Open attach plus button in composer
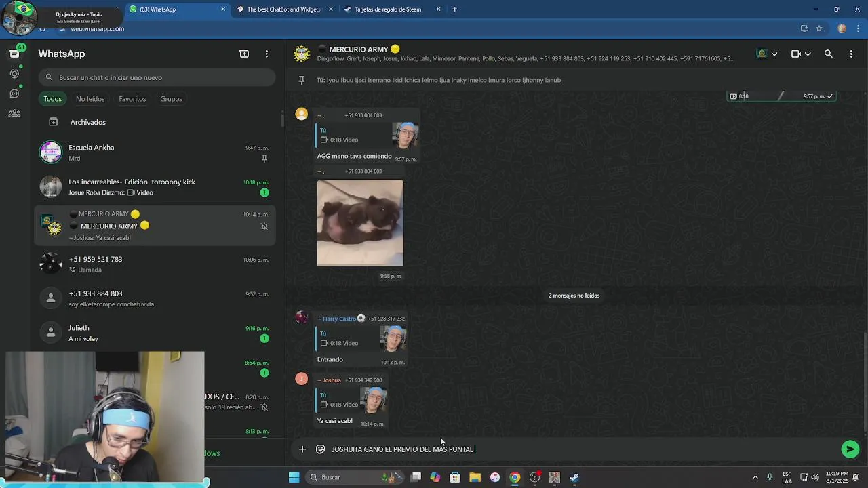 [302, 449]
